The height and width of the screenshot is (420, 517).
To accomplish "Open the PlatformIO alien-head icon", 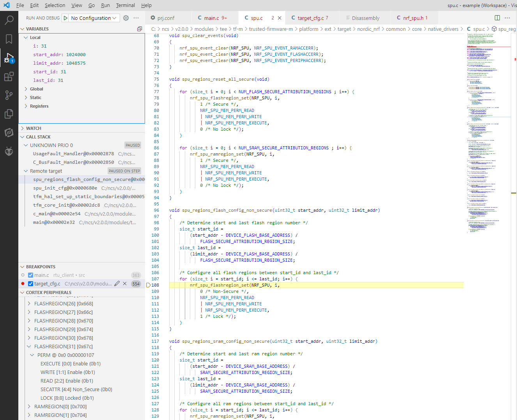I will 9,151.
